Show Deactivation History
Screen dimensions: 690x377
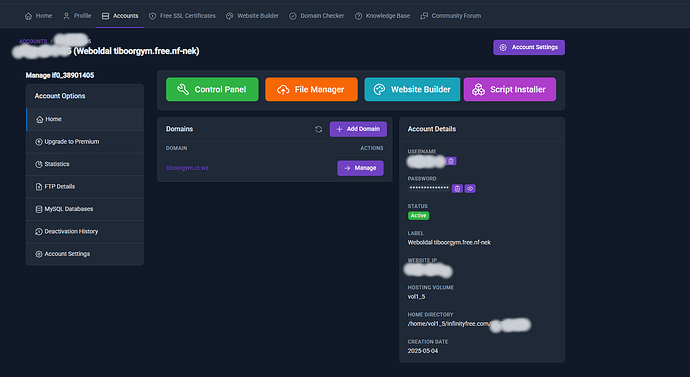click(x=85, y=231)
